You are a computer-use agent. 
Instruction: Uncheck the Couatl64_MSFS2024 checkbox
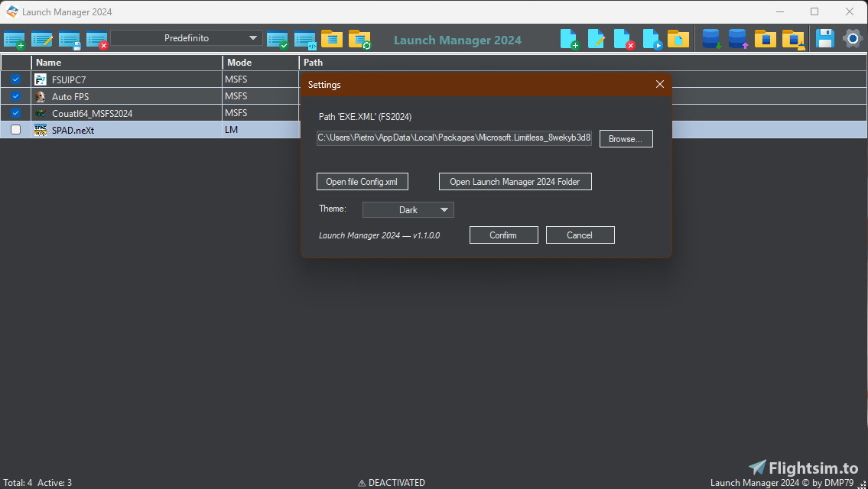click(15, 113)
